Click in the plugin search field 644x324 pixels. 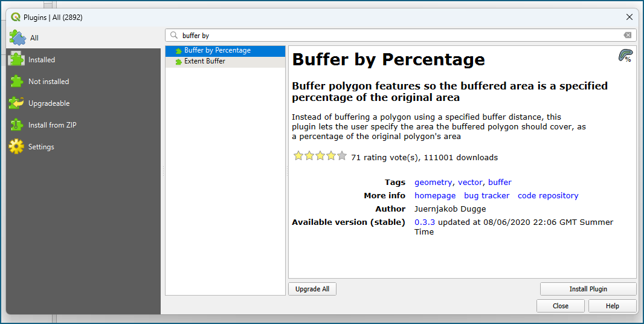click(x=401, y=35)
